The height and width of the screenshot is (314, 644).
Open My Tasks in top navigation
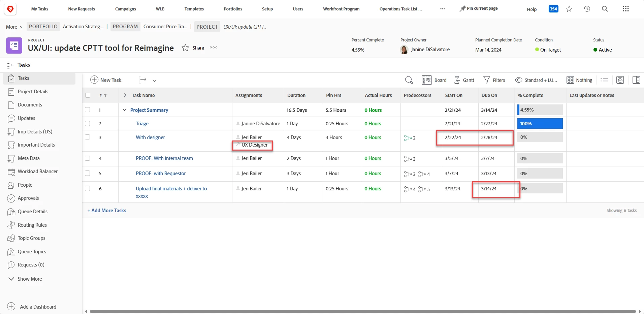click(x=40, y=9)
